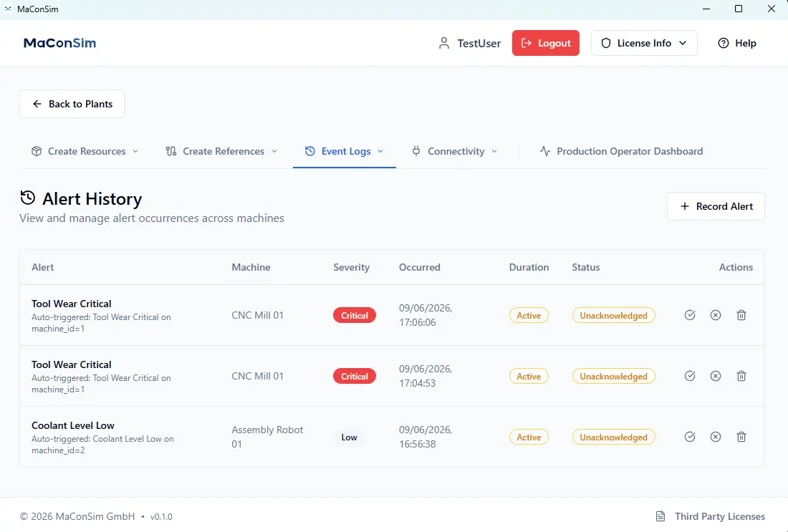788x532 pixels.
Task: Log out with the Logout button
Action: 546,43
